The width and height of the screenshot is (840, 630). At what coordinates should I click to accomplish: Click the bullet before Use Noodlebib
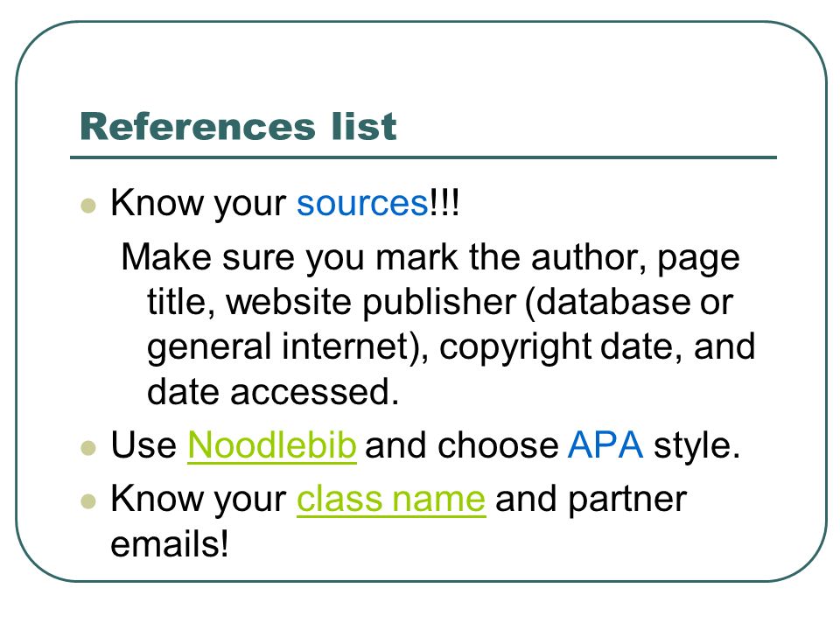click(87, 448)
